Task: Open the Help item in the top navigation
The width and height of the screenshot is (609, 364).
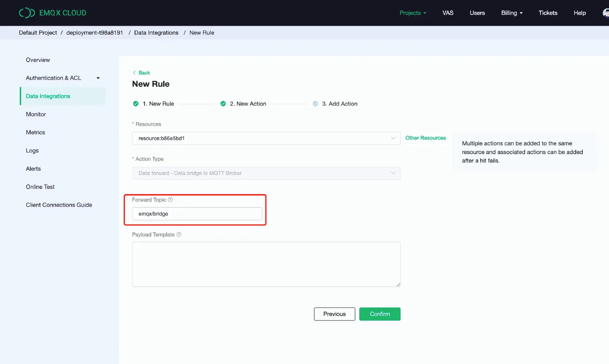Action: click(x=579, y=13)
